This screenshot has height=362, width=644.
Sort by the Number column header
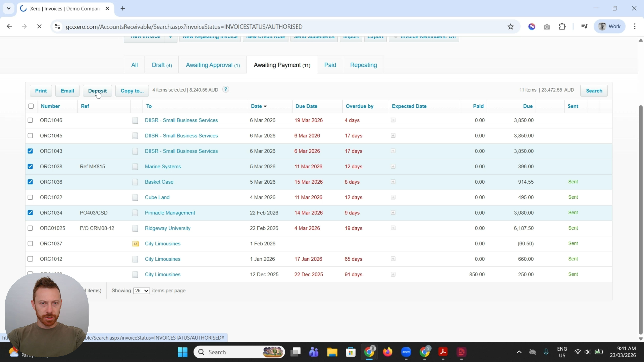click(x=50, y=106)
